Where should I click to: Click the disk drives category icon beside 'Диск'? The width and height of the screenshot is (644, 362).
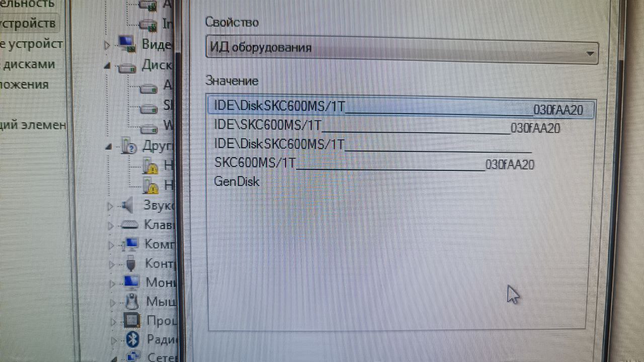[128, 67]
